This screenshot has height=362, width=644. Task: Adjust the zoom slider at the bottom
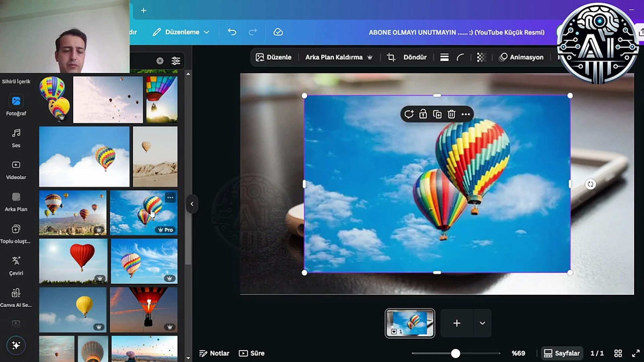(x=455, y=353)
